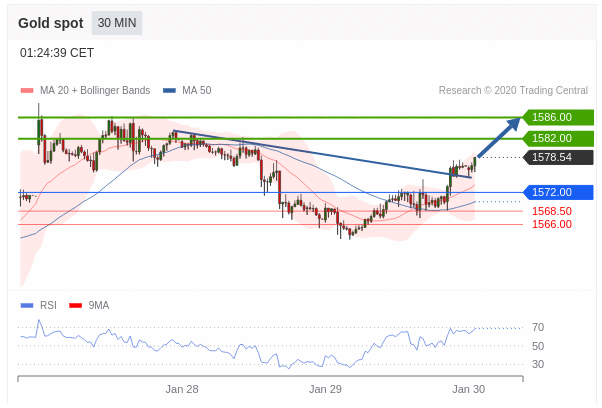
Task: Click the Jan 29 date axis label
Action: pyautogui.click(x=325, y=390)
